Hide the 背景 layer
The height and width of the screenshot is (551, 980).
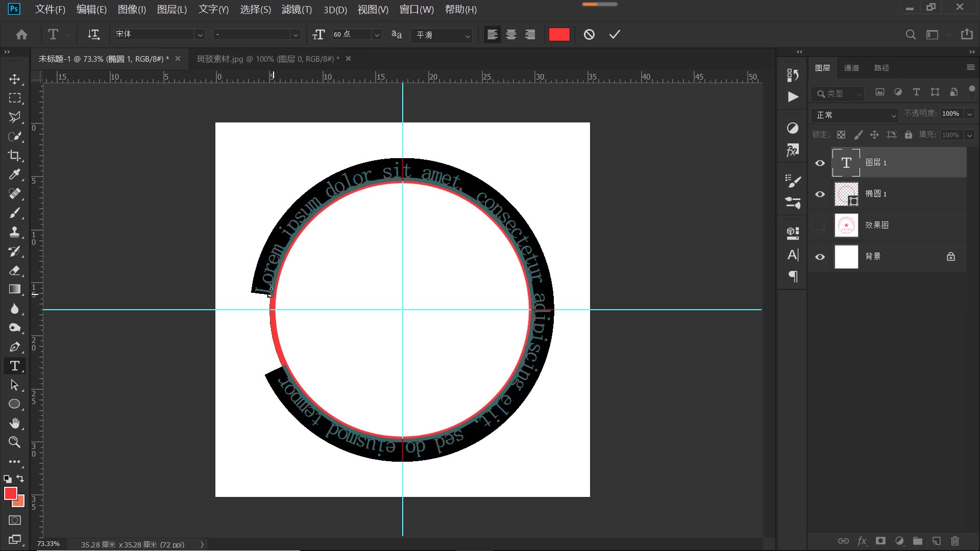pyautogui.click(x=820, y=257)
